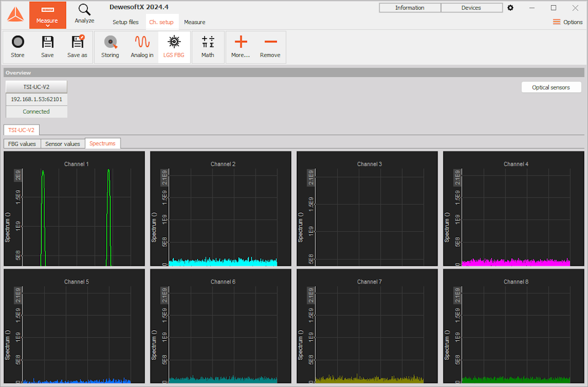This screenshot has width=588, height=387.
Task: Click the Channel 8 spectrum graph
Action: point(514,326)
